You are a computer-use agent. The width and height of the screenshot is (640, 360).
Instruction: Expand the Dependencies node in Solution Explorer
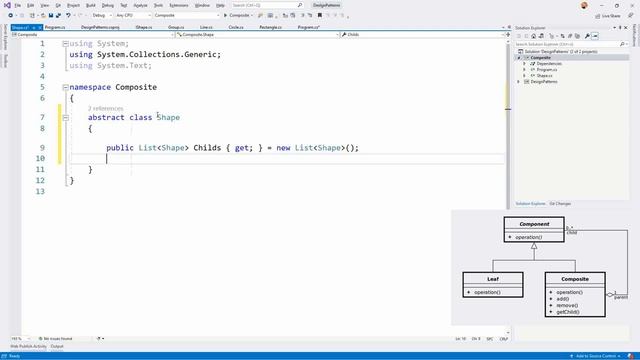tap(524, 64)
